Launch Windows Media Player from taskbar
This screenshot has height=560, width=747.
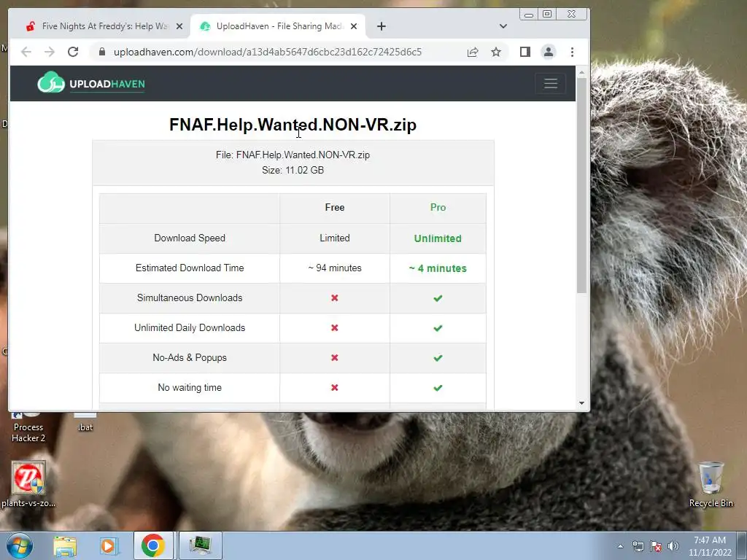coord(109,545)
